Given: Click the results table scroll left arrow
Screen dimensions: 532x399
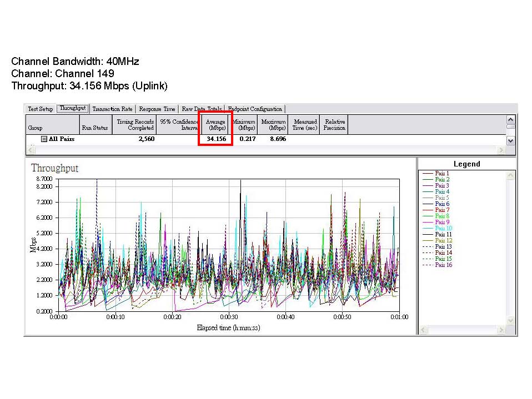Looking at the screenshot, I should [31, 150].
